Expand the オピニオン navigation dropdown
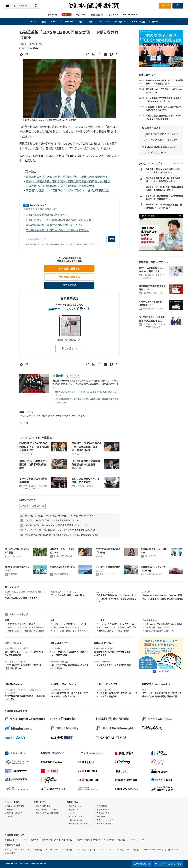This screenshot has height=868, width=188. pyautogui.click(x=104, y=22)
